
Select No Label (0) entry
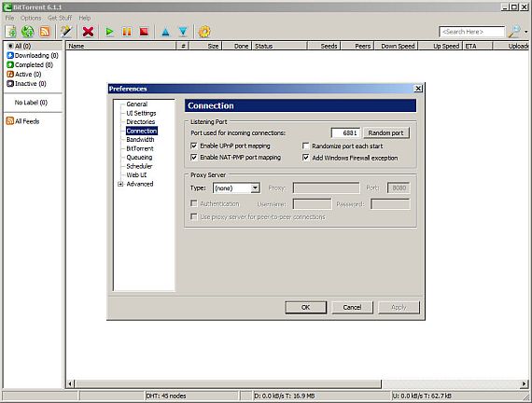[31, 103]
